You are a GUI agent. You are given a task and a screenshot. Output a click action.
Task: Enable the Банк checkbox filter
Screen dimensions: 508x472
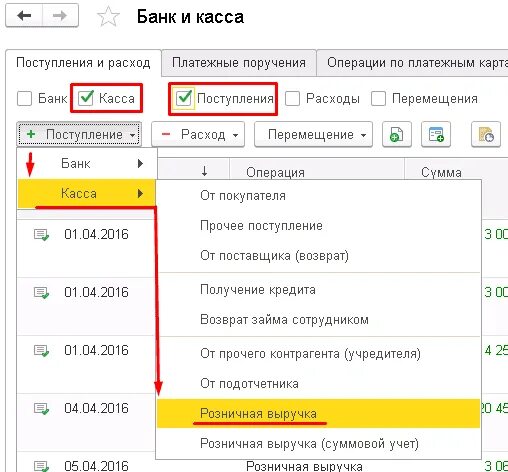(24, 99)
